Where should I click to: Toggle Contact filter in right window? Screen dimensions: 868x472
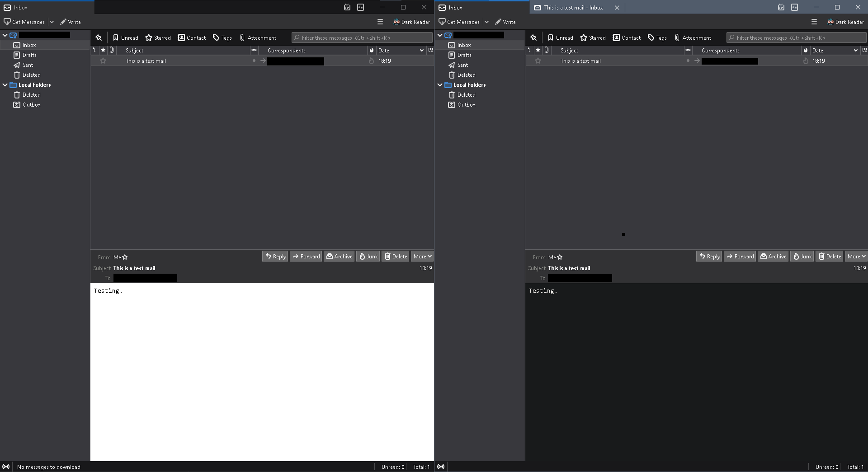point(627,37)
